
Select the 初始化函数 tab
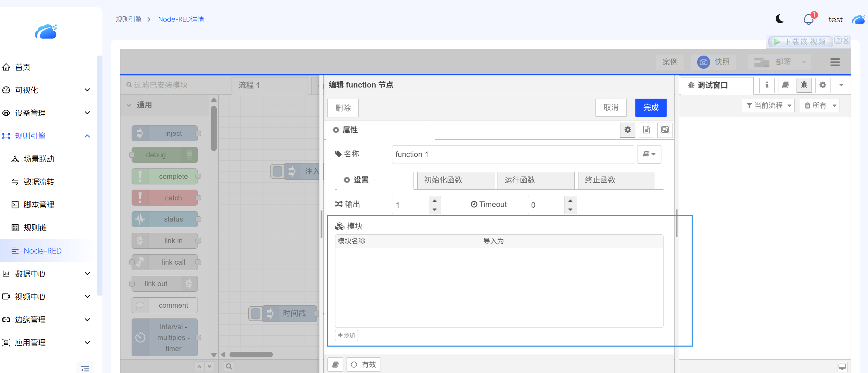click(x=456, y=180)
